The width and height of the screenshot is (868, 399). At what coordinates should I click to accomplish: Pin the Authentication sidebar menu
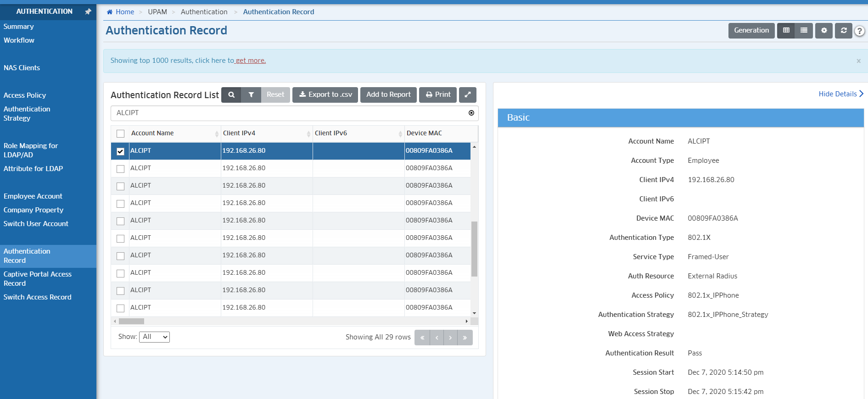(x=88, y=11)
